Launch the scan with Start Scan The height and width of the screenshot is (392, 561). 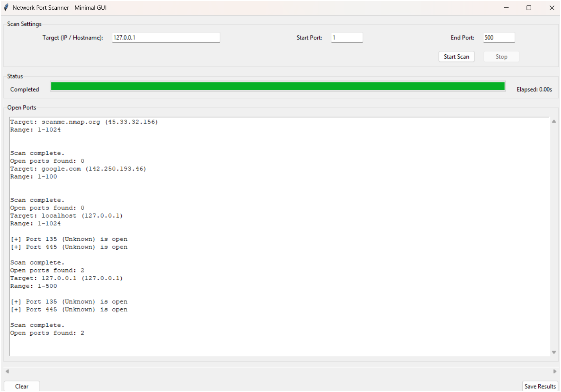[457, 57]
